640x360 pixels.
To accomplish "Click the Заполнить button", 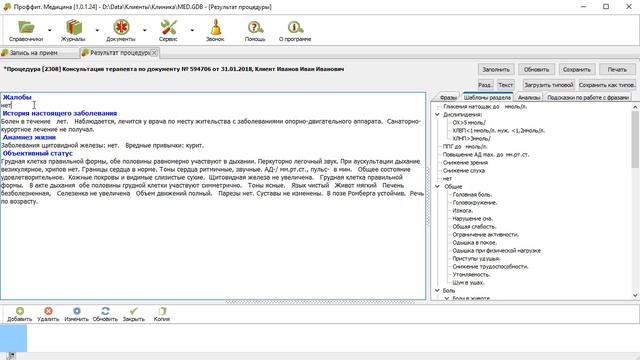I will pos(496,69).
